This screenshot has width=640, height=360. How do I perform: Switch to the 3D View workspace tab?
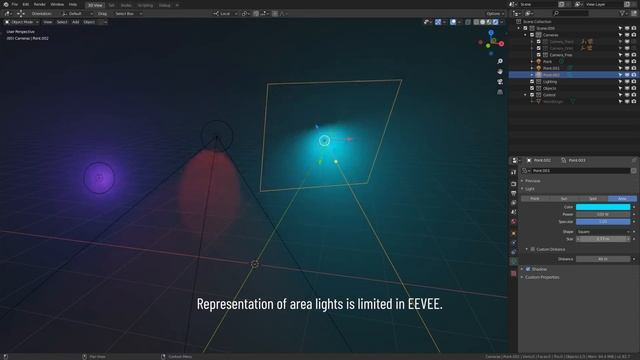click(95, 5)
